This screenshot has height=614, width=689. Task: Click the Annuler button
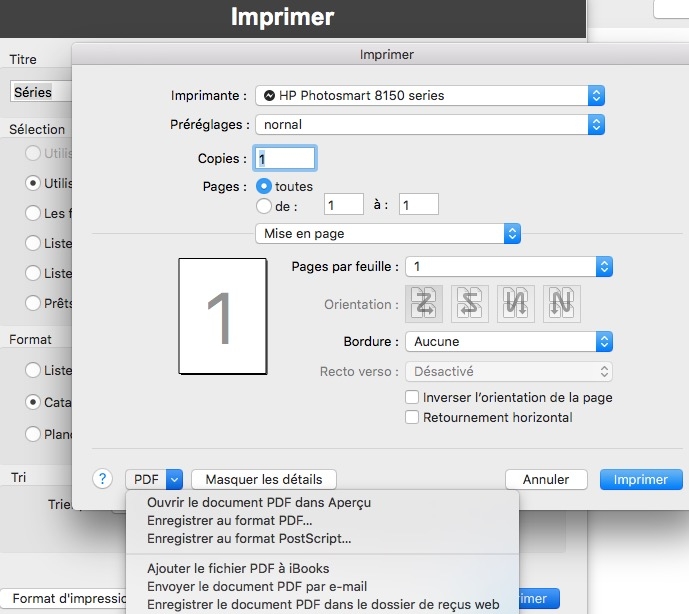coord(546,480)
